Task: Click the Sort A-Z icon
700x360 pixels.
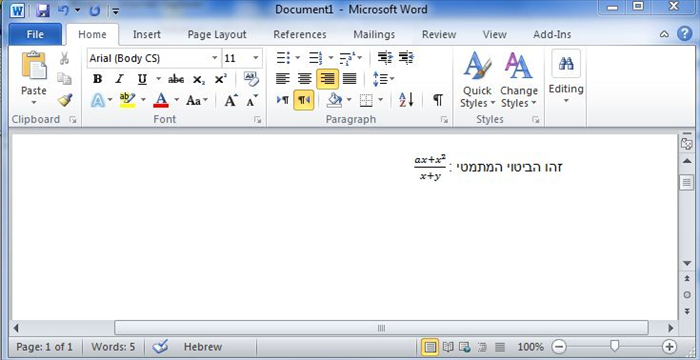Action: pos(406,100)
